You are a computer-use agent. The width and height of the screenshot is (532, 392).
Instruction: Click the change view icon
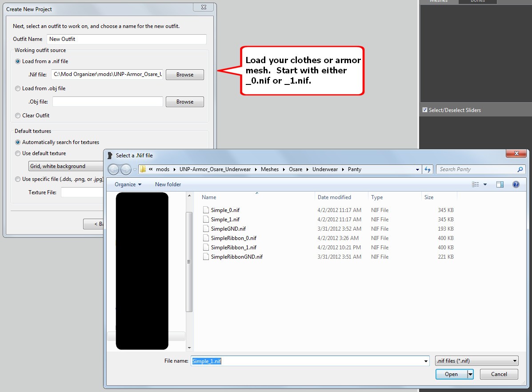pos(476,184)
